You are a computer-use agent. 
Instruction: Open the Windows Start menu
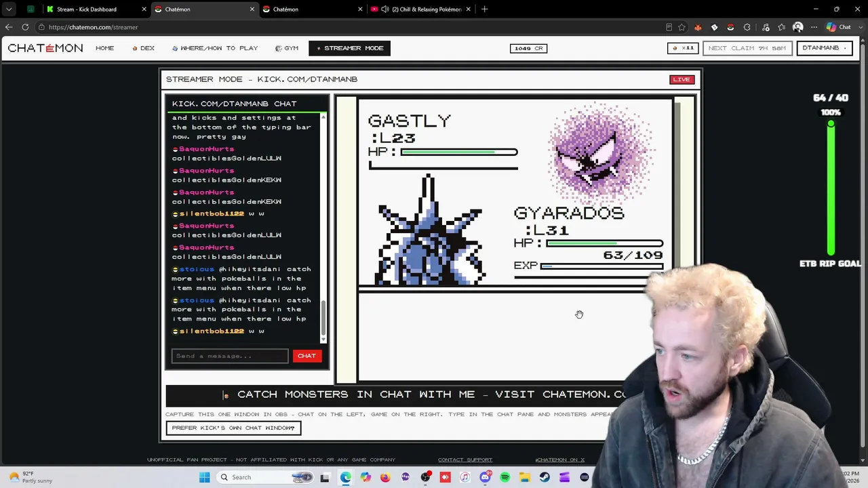(x=205, y=477)
